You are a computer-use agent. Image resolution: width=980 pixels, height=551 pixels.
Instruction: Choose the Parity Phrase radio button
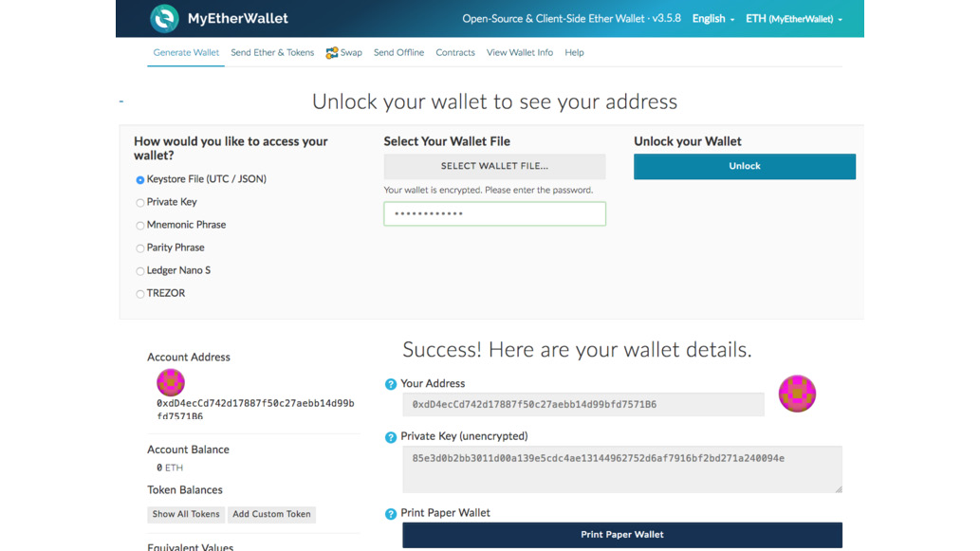tap(140, 248)
